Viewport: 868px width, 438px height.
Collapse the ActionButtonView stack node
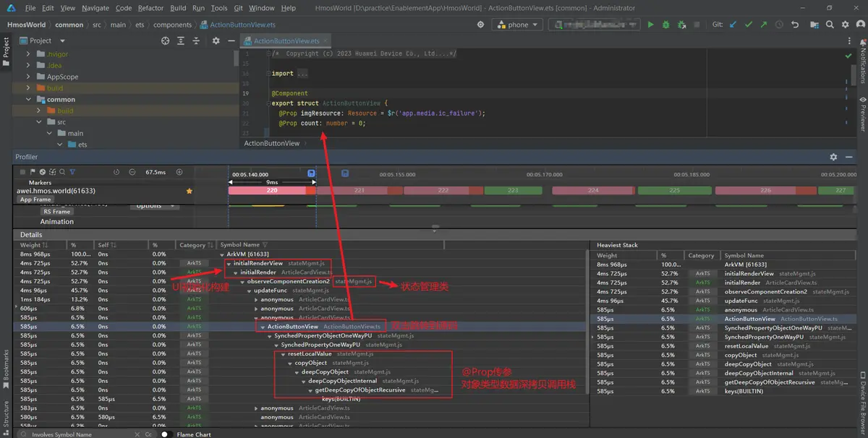point(263,327)
